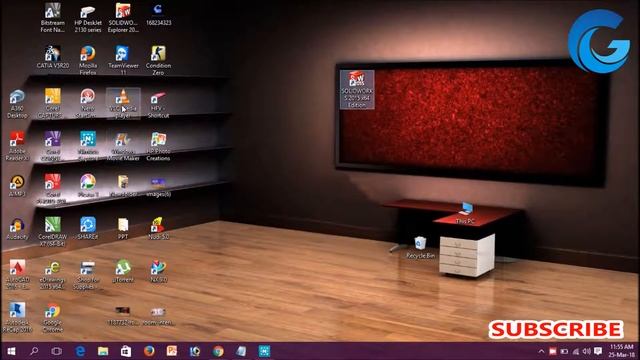Image resolution: width=640 pixels, height=360 pixels.
Task: Launch SOLIDWORKS Explorer desktop icon
Action: [123, 18]
